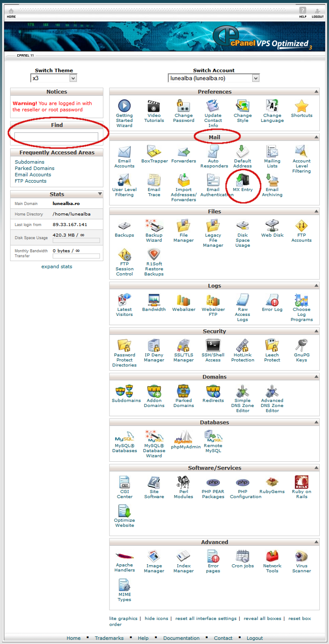
Task: Click Contact in footer
Action: pyautogui.click(x=223, y=638)
